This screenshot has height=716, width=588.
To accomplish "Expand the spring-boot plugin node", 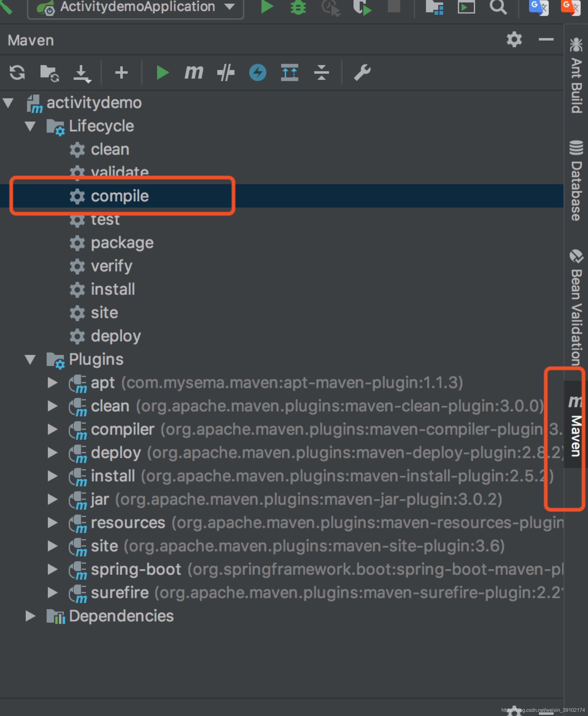I will point(52,569).
